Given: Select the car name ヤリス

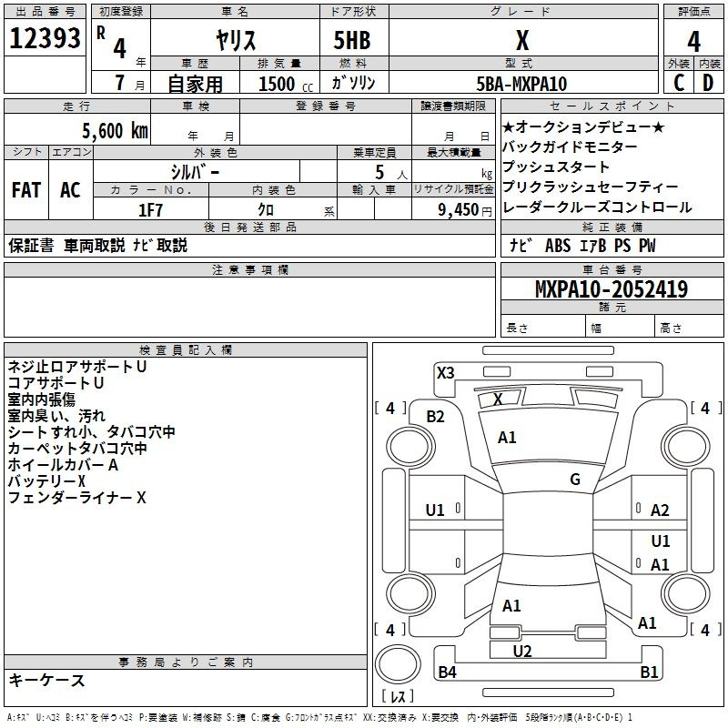Looking at the screenshot, I should click(x=234, y=39).
